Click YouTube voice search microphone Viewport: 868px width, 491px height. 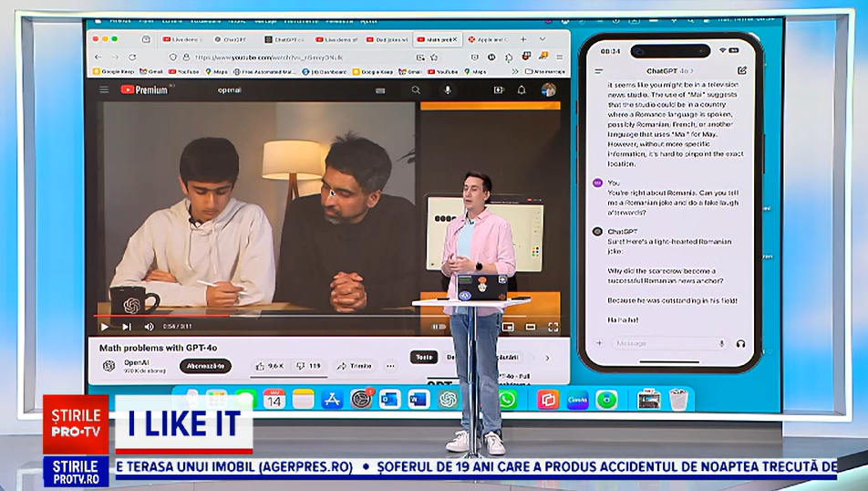click(447, 89)
